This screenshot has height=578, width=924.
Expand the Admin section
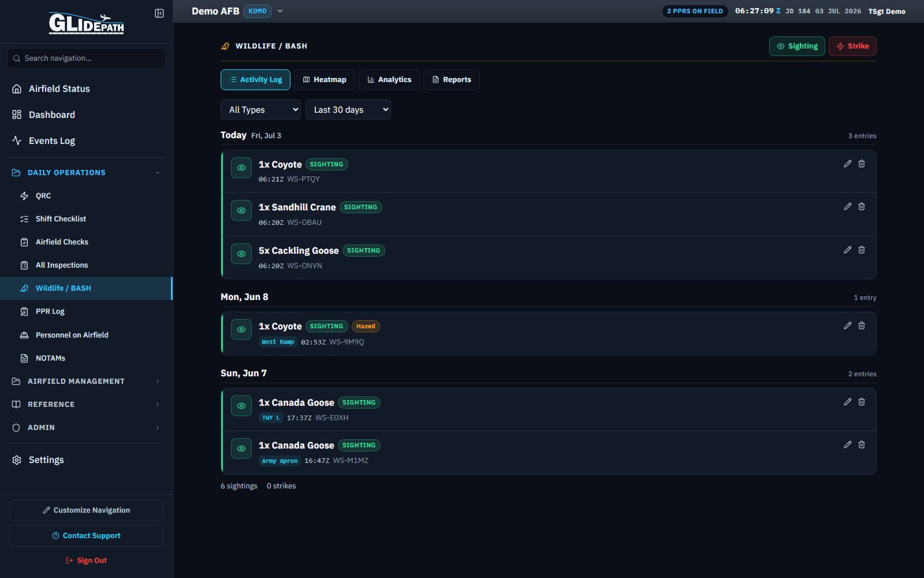pyautogui.click(x=86, y=427)
